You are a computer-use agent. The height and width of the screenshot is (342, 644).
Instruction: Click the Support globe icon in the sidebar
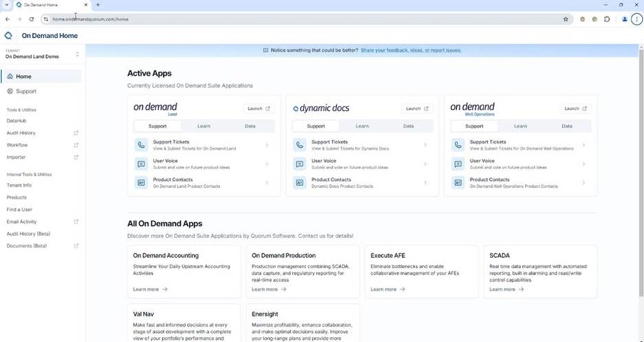coord(10,91)
